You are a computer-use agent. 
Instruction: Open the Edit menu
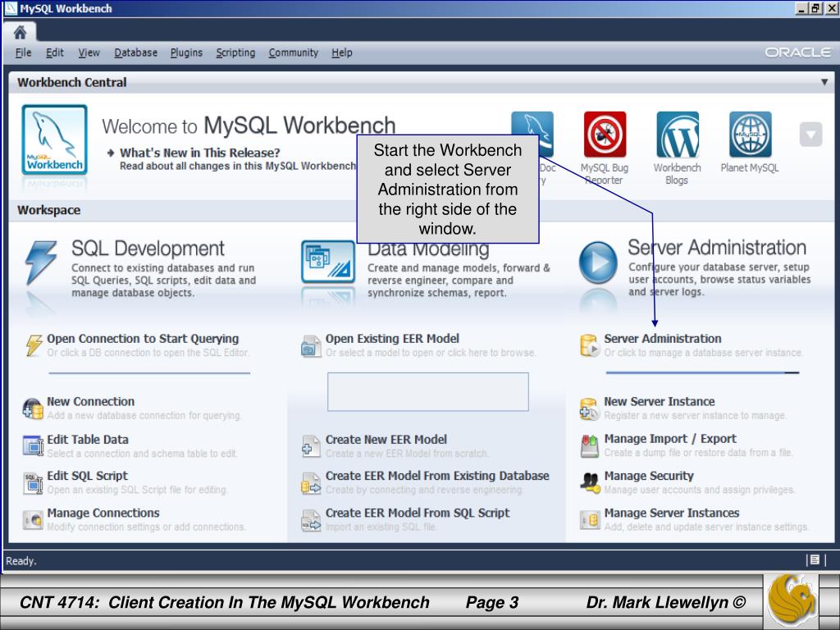[x=55, y=52]
